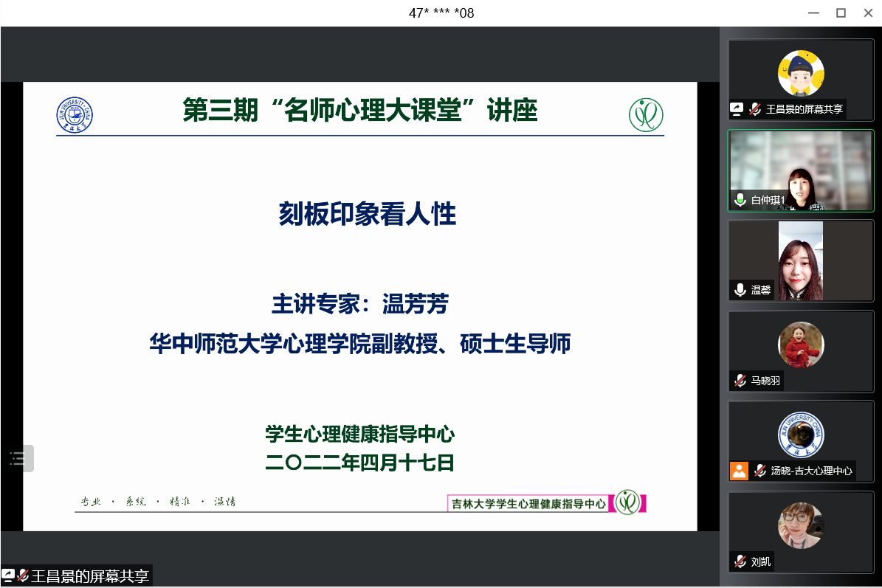Click muted microphone icon next to 汤晓-吉大心理中心

pyautogui.click(x=759, y=471)
